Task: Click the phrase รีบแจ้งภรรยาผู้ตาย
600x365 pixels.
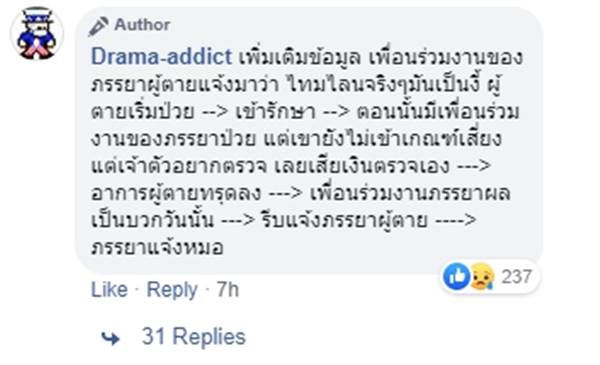Action: point(344,220)
